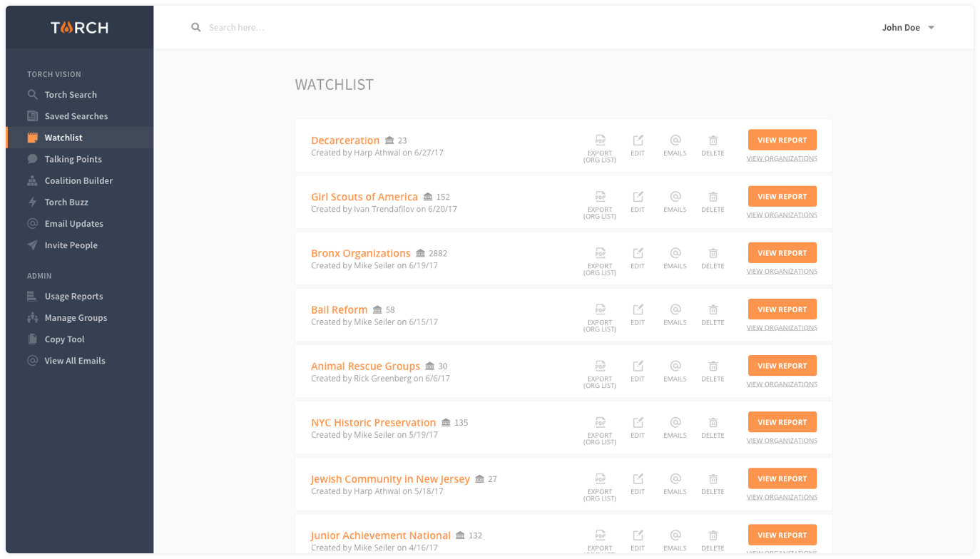Viewport: 980px width, 559px height.
Task: Open Manage Groups in the Admin section
Action: (76, 318)
